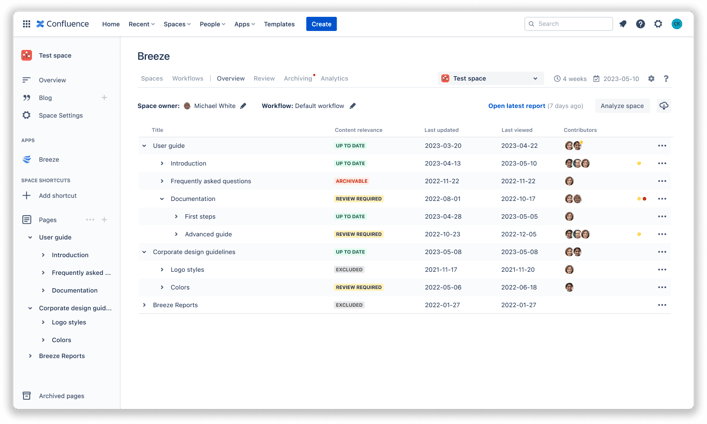Viewport: 707px width, 424px height.
Task: Open Colors page in sidebar tree
Action: 61,340
